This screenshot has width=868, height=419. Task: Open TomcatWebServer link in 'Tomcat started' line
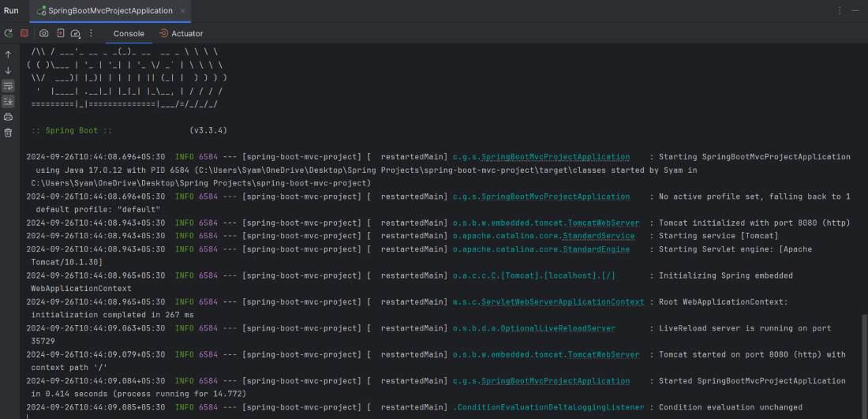pyautogui.click(x=604, y=355)
